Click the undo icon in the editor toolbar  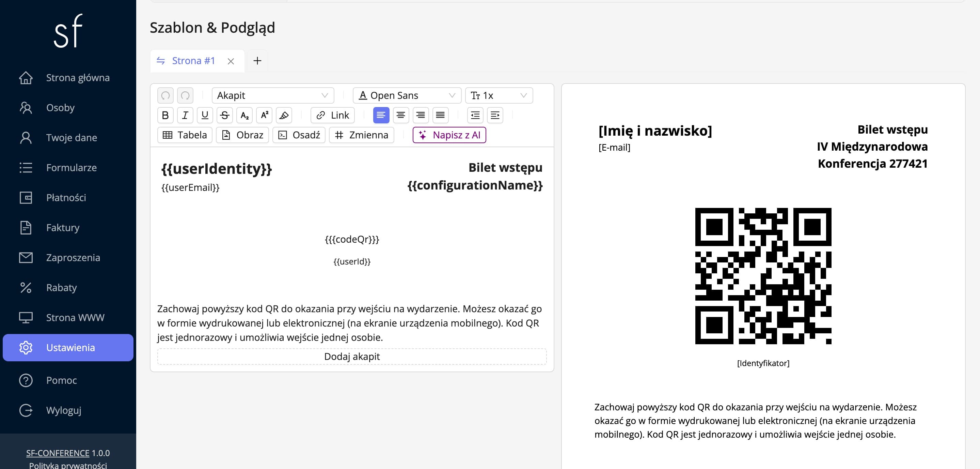point(165,95)
